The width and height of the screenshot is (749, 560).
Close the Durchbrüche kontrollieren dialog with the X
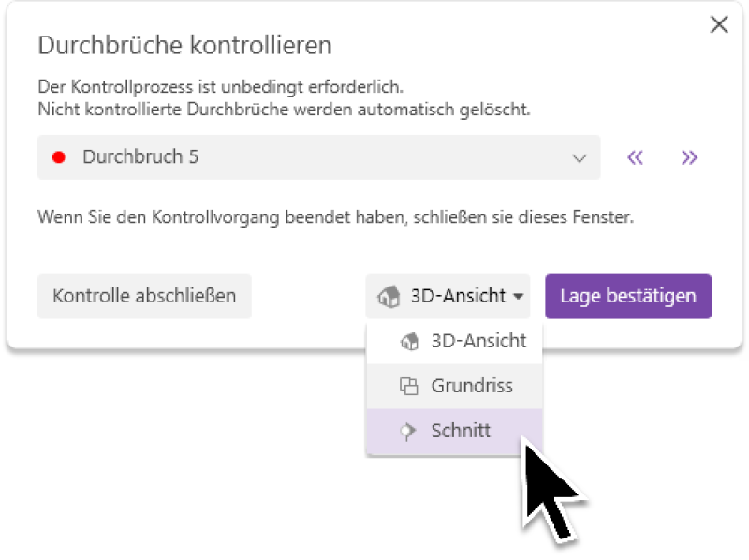pyautogui.click(x=719, y=25)
